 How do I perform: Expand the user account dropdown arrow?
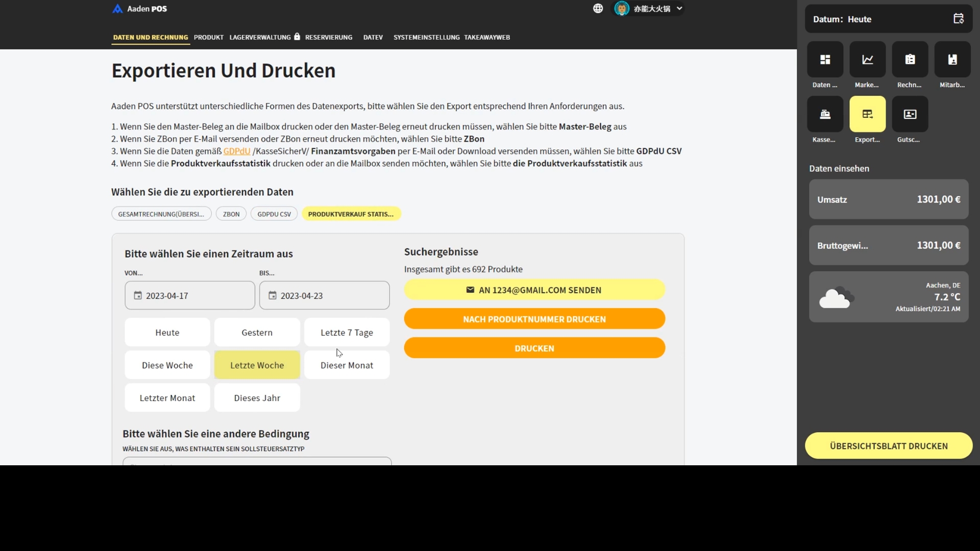coord(679,9)
